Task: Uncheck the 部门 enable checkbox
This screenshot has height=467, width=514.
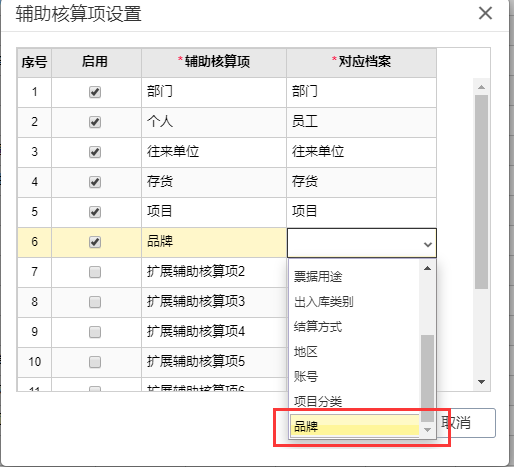Action: tap(95, 92)
